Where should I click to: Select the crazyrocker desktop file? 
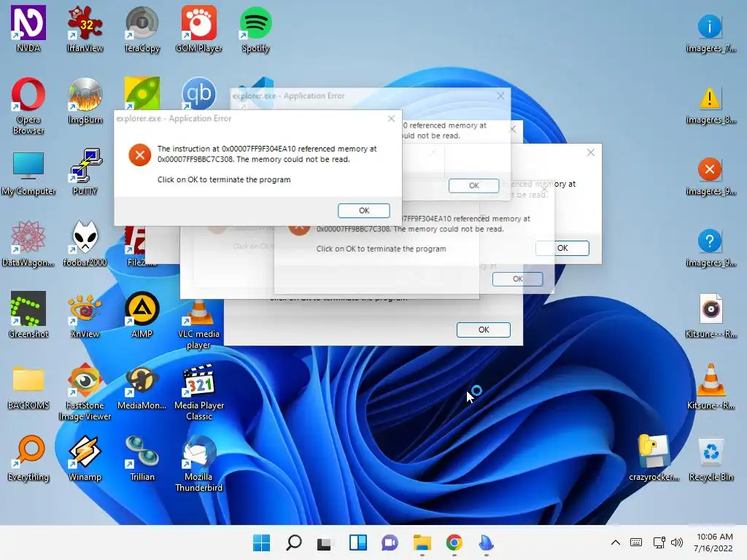pyautogui.click(x=654, y=458)
